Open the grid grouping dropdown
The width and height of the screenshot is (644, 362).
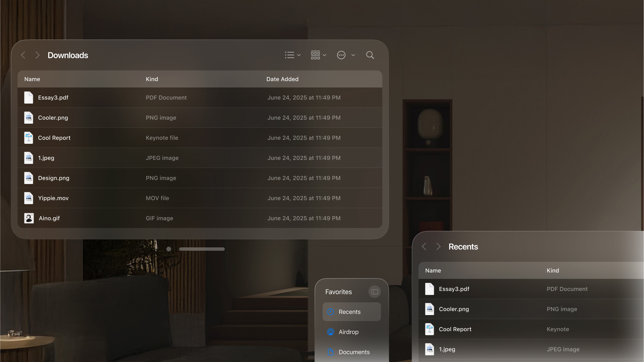coord(318,55)
